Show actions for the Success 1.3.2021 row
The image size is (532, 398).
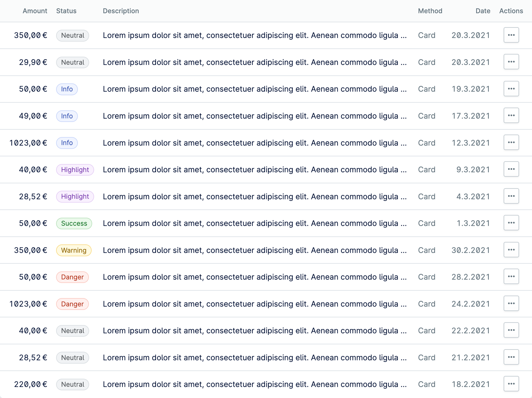pyautogui.click(x=511, y=223)
